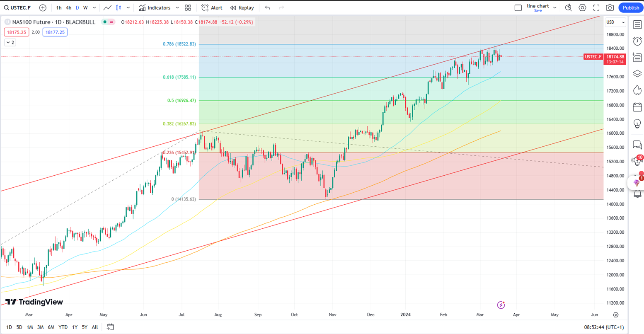Open the chats speech bubble icon
The image size is (644, 334).
tap(637, 145)
